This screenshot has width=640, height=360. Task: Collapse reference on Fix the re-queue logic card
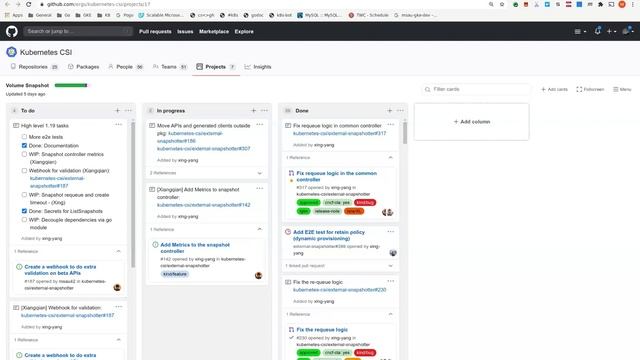click(x=391, y=314)
